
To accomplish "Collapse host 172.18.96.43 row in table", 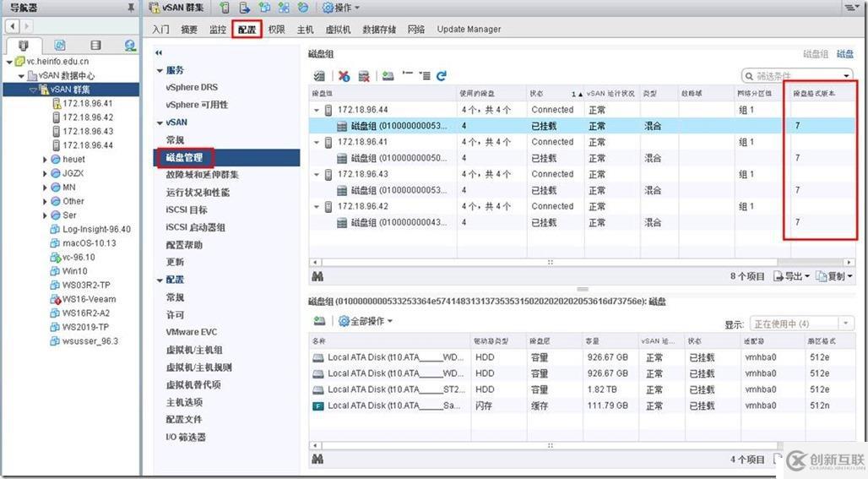I will [x=317, y=174].
